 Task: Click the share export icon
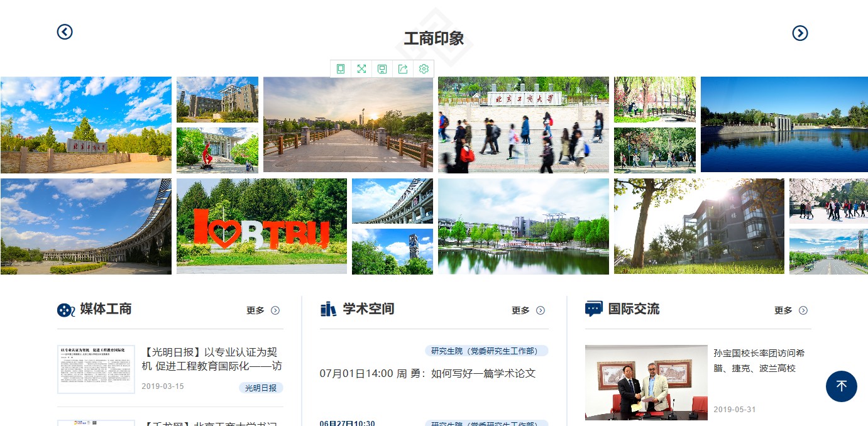[403, 68]
